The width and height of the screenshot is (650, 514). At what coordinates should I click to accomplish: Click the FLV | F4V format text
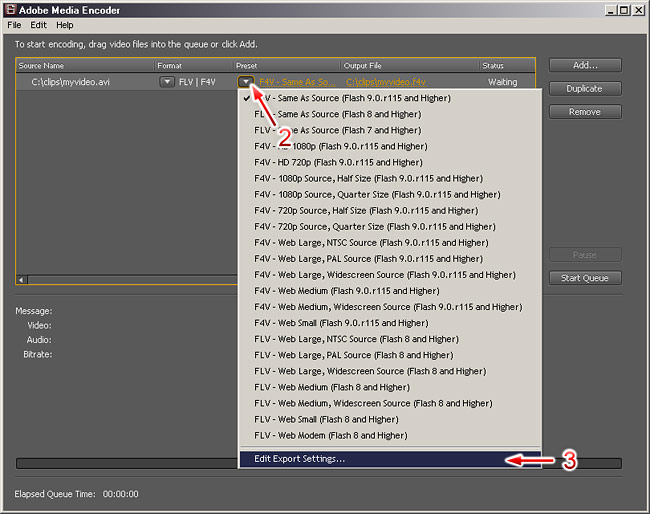(197, 82)
